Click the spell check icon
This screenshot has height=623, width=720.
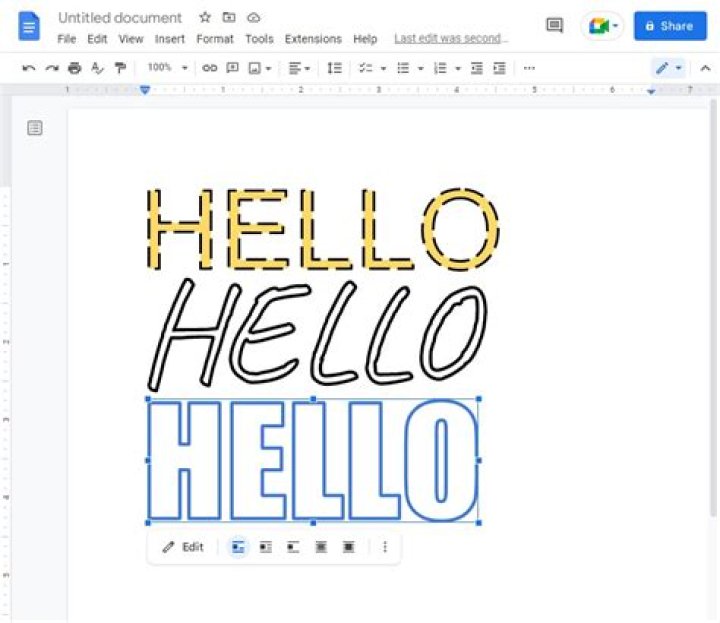click(x=97, y=68)
